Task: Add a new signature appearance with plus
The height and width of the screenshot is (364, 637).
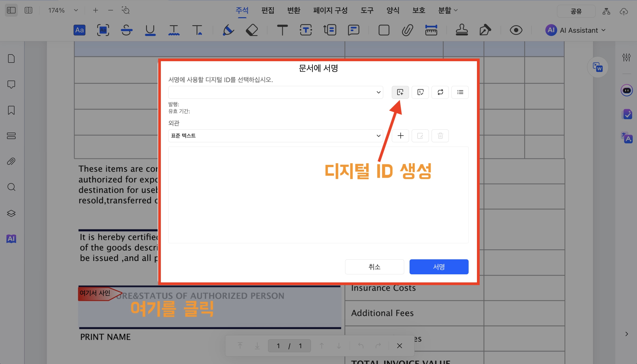Action: pos(400,136)
